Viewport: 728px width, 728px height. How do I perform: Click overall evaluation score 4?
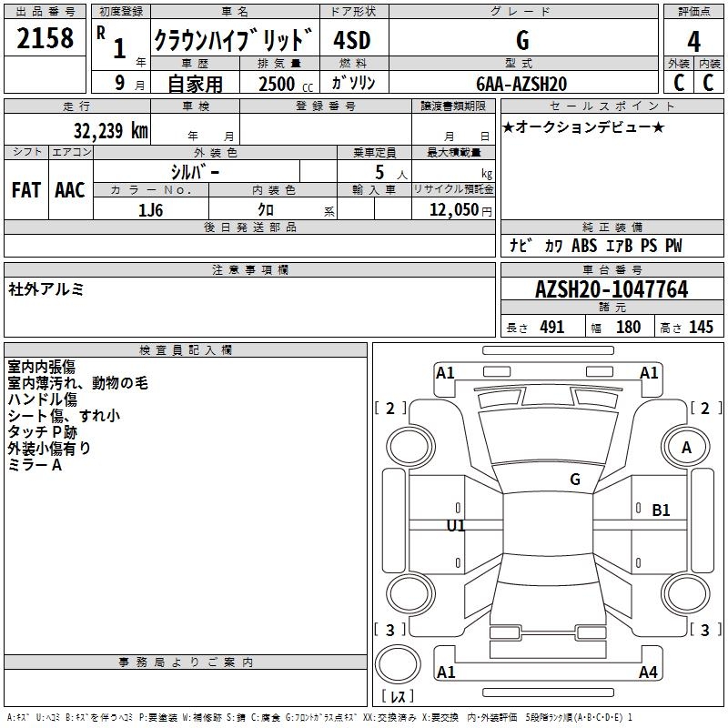point(693,41)
